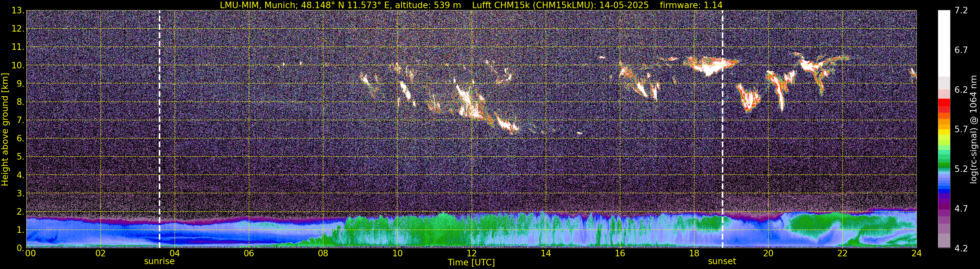
Task: Click the y-axis tick label '7.'
Action: 20,120
